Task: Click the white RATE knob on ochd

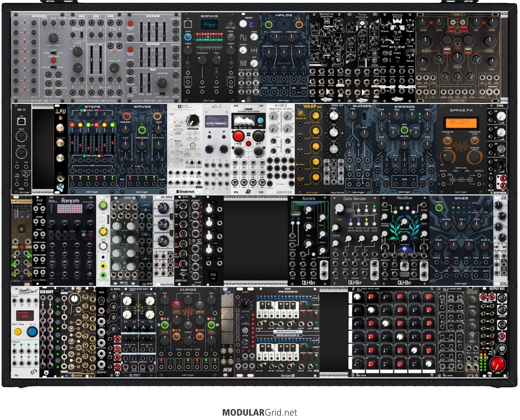Action: (x=74, y=299)
